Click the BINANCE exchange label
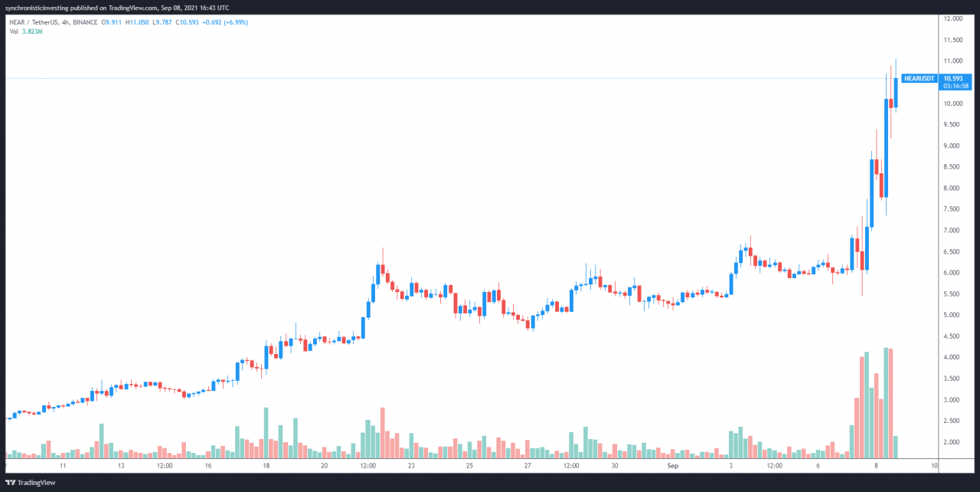 [88, 22]
